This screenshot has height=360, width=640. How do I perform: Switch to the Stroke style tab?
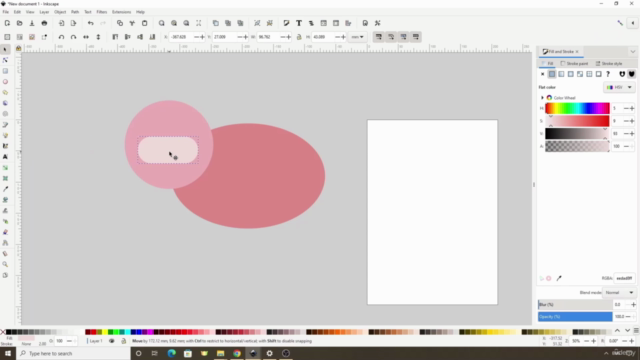click(x=609, y=64)
